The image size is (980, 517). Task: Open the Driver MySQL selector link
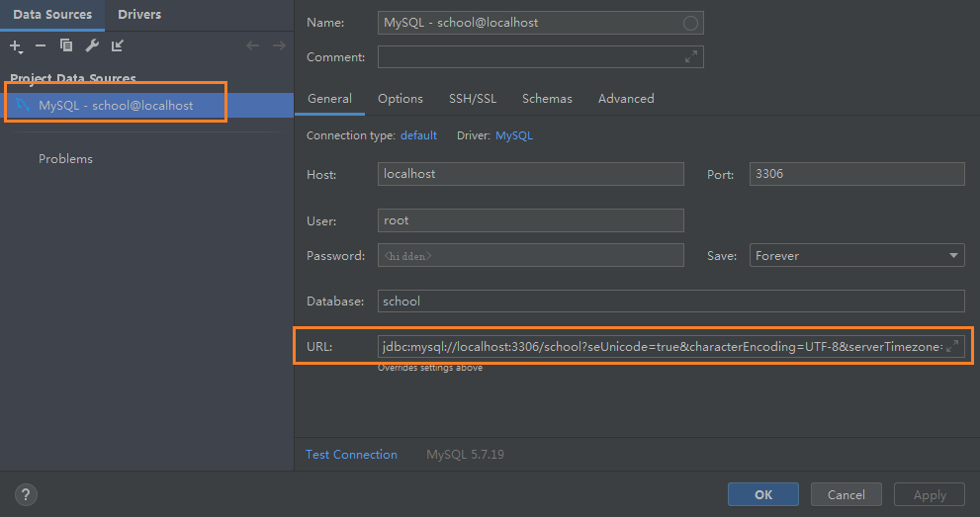[x=513, y=135]
